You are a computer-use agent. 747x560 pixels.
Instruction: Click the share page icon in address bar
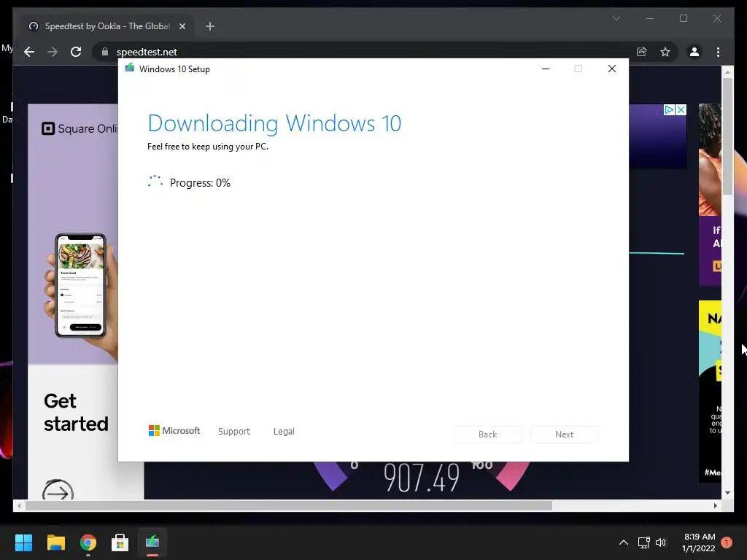642,52
